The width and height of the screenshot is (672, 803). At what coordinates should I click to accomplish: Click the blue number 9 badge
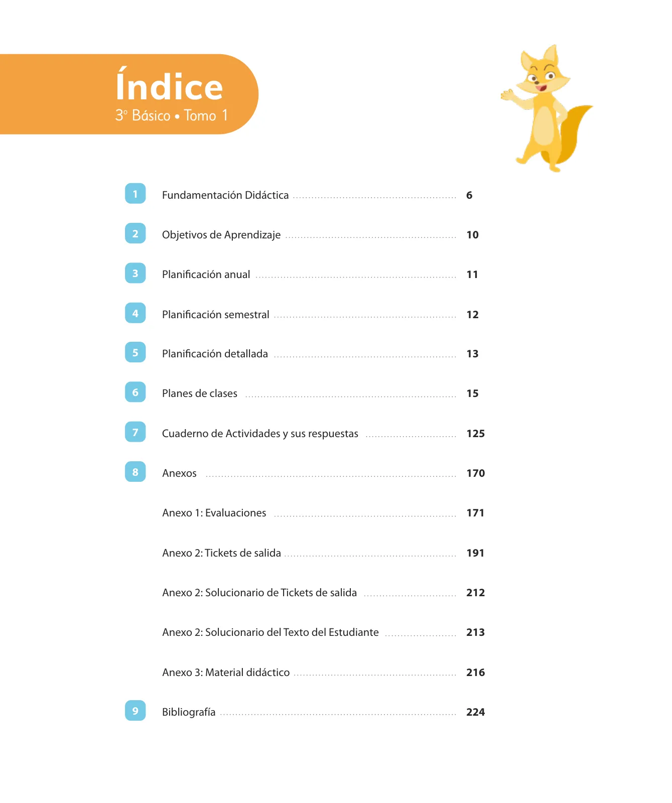(x=135, y=711)
